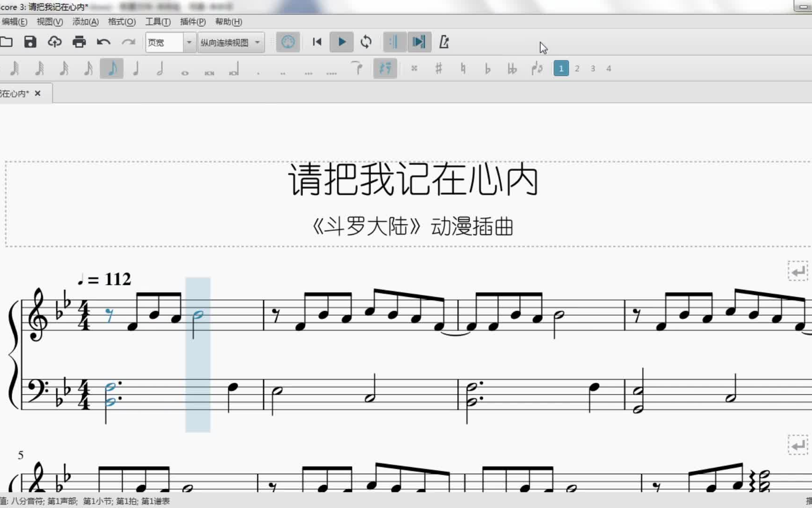Add a double augmentation dot

point(283,72)
